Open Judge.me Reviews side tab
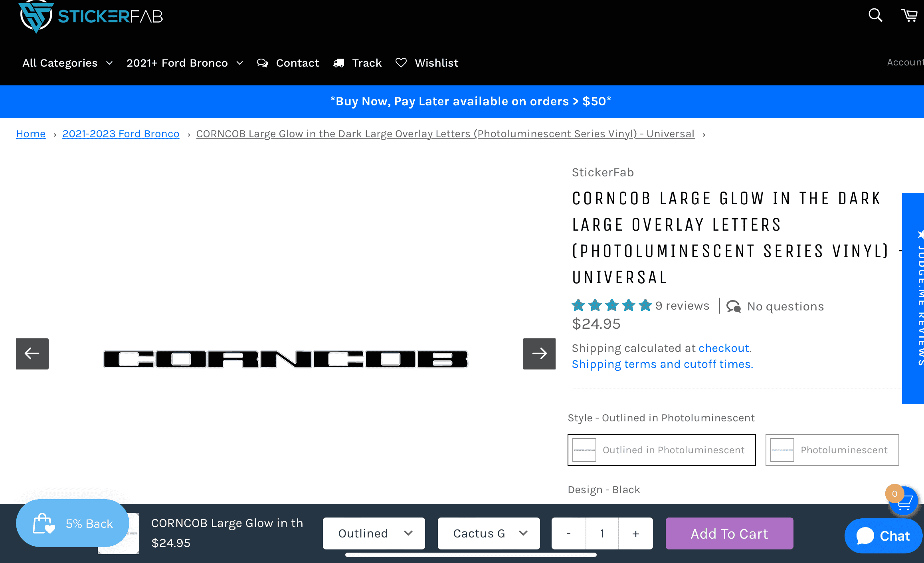Image resolution: width=924 pixels, height=563 pixels. pos(913,298)
